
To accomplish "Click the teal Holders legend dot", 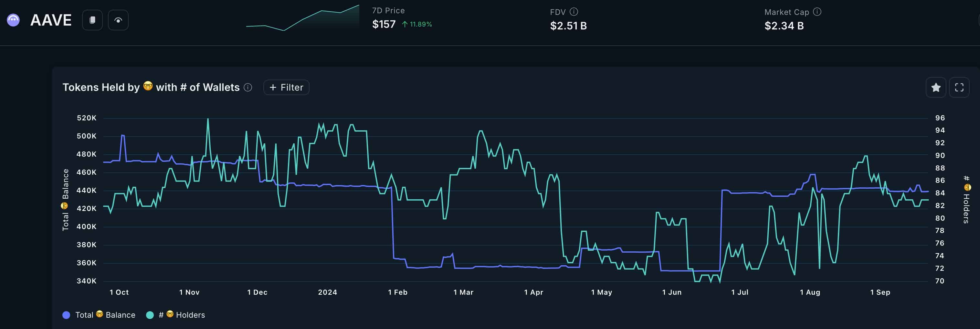I will coord(150,315).
